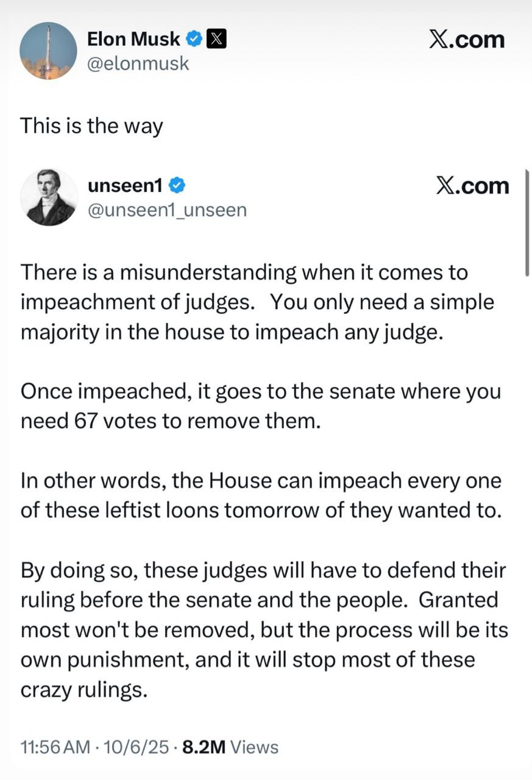The image size is (532, 780).
Task: Open Elon Musk's rocket profile picture
Action: pyautogui.click(x=48, y=51)
